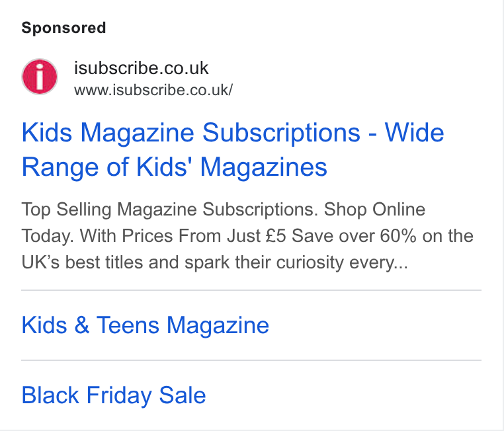Click the 'Save over 60%' text snippet
Image resolution: width=504 pixels, height=431 pixels.
coord(354,236)
